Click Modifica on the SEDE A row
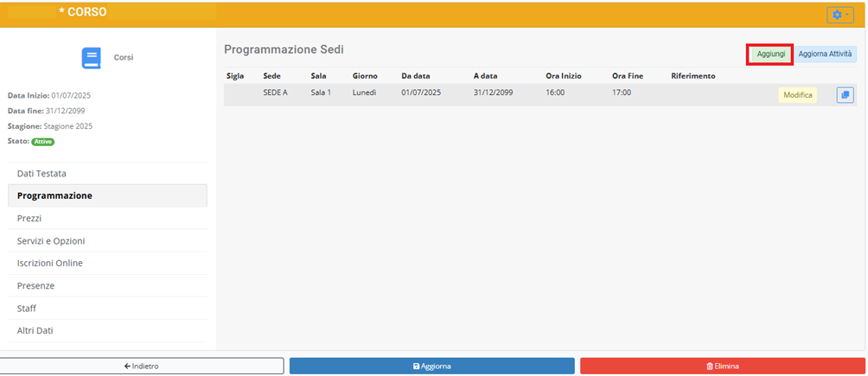Screen dimensions: 868x376 [797, 95]
